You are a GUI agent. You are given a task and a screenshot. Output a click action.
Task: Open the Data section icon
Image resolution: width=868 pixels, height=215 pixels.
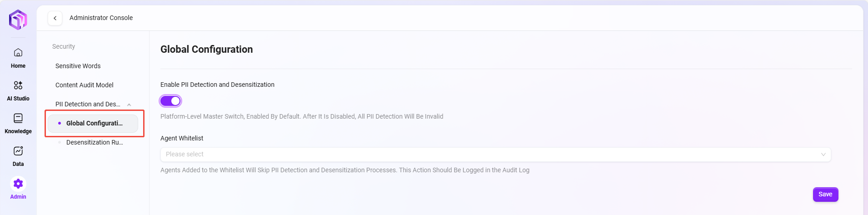pos(18,151)
